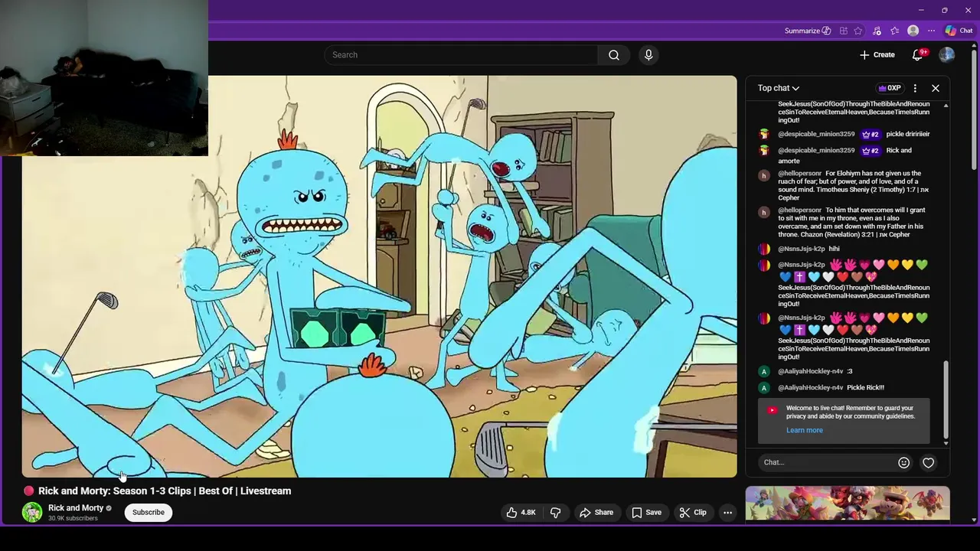Image resolution: width=980 pixels, height=551 pixels.
Task: Click the @AaliyahHockley-n4v 'Pickle Rick!!!' username
Action: click(810, 387)
